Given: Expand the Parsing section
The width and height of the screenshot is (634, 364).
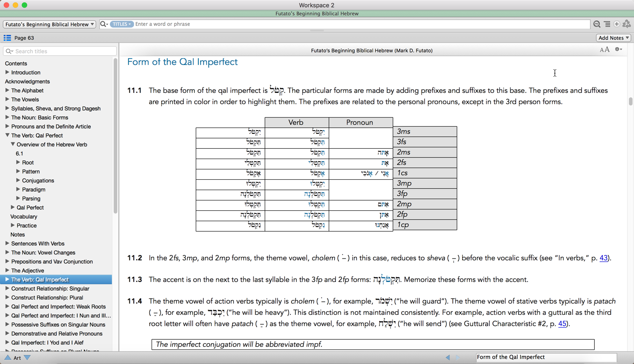Looking at the screenshot, I should tap(18, 198).
